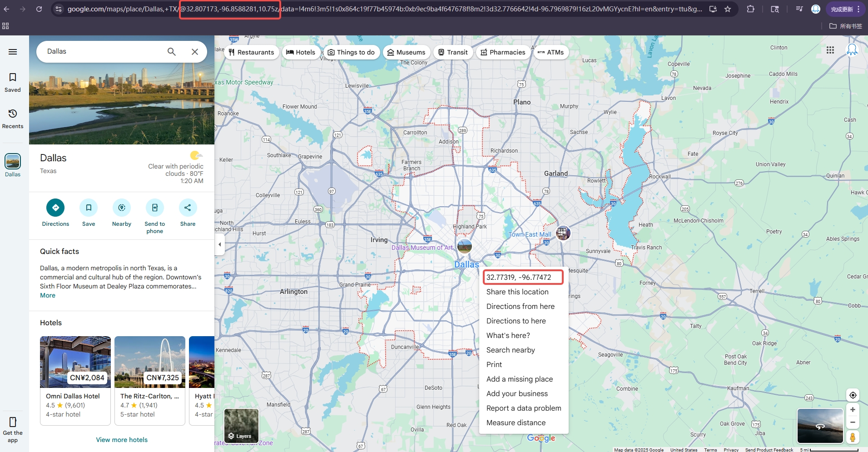The height and width of the screenshot is (452, 868).
Task: Choose What's here? in context menu
Action: pyautogui.click(x=508, y=335)
